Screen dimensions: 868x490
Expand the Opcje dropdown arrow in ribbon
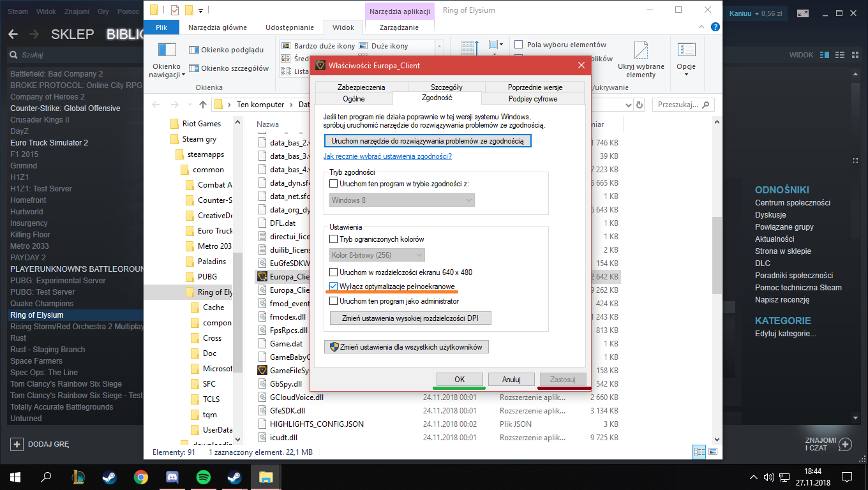[x=686, y=74]
